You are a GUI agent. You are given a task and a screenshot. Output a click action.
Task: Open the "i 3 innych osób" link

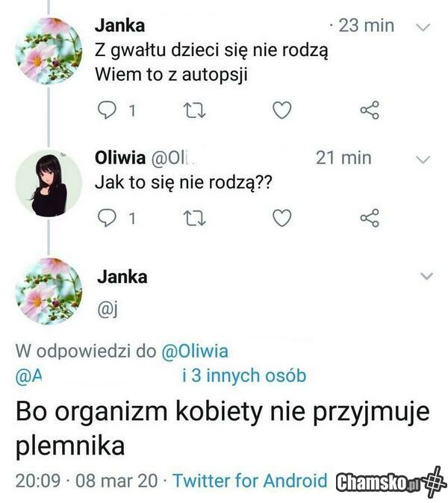point(243,376)
